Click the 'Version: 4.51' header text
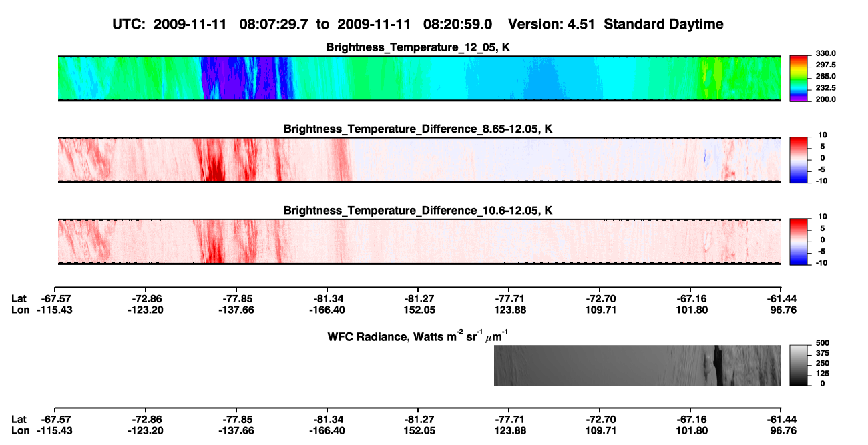This screenshot has height=445, width=868. tap(550, 25)
